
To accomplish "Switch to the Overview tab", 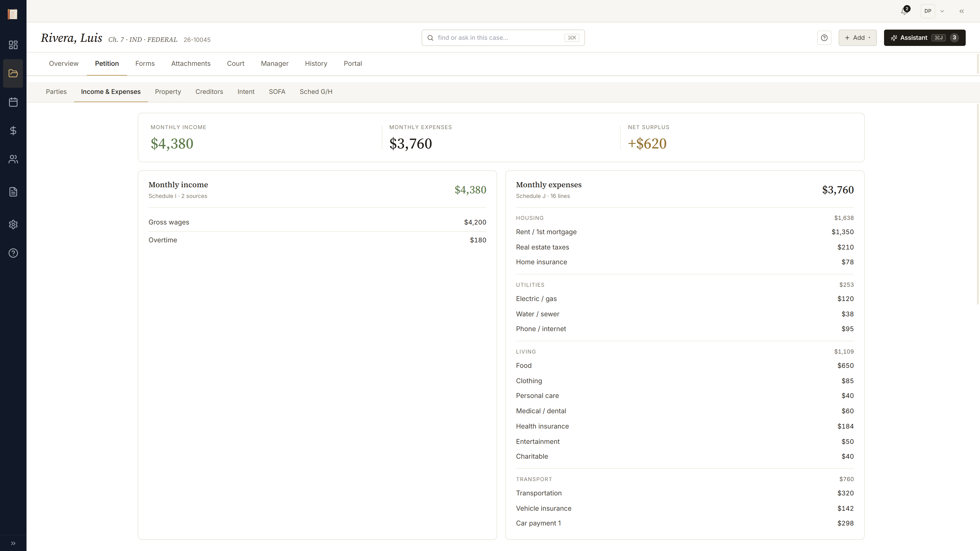I will tap(64, 64).
